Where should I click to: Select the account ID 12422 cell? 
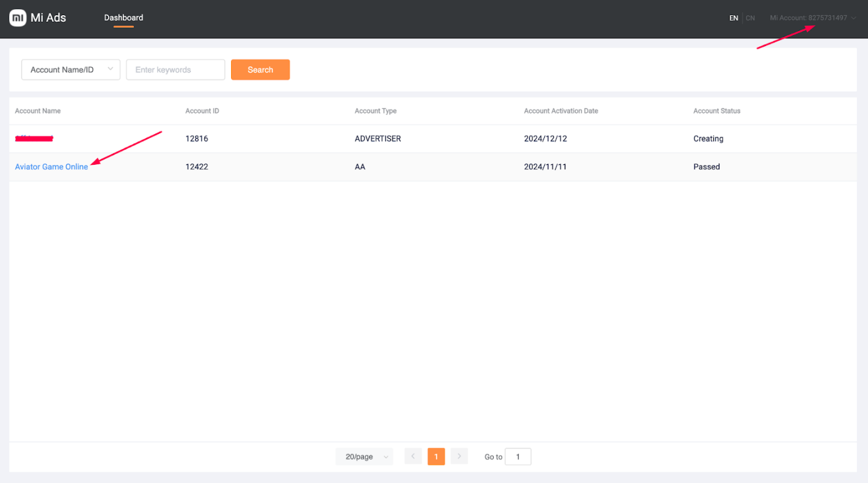click(197, 167)
